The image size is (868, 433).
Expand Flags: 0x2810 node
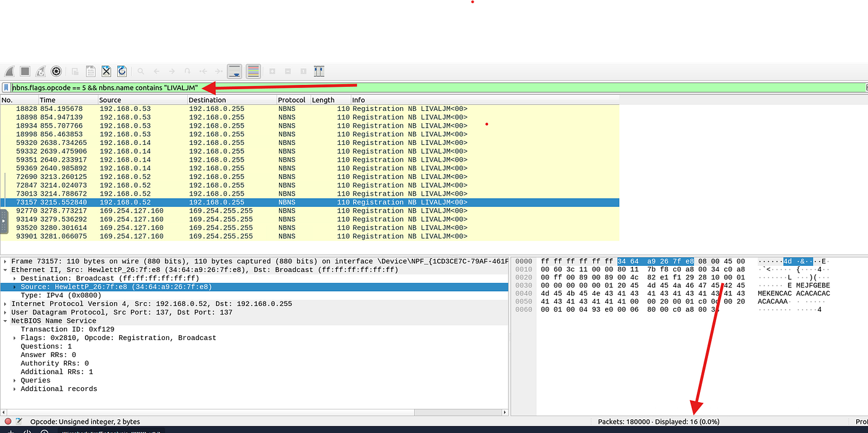tap(14, 338)
